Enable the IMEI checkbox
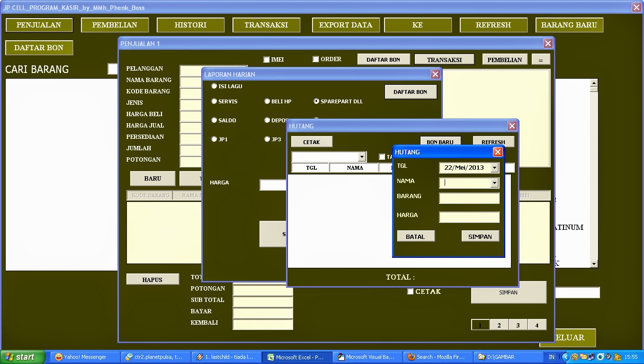This screenshot has height=364, width=644. pos(266,59)
